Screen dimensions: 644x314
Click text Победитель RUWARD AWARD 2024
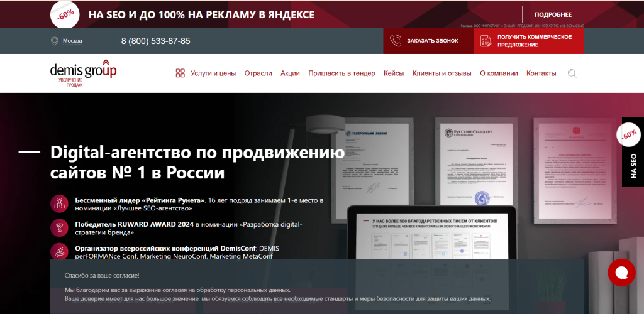coord(135,224)
